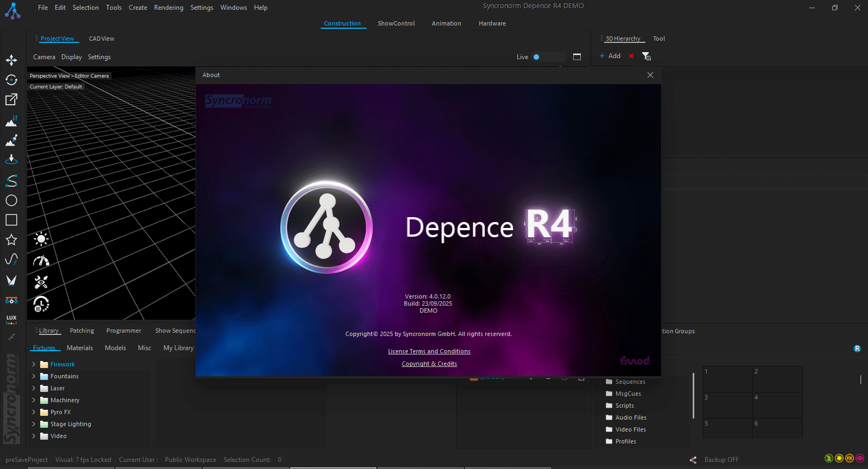The height and width of the screenshot is (469, 868).
Task: Open the Display dropdown menu
Action: point(72,57)
